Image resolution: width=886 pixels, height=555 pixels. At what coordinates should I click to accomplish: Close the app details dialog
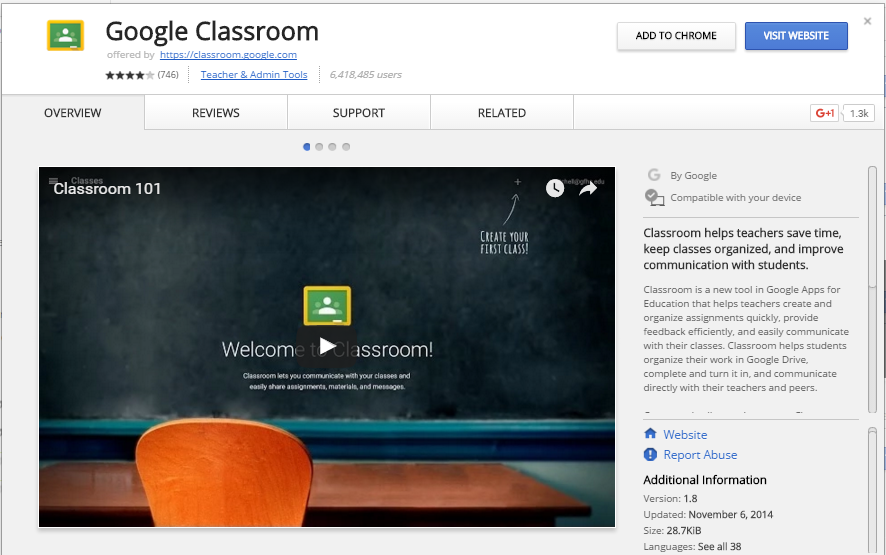[867, 21]
